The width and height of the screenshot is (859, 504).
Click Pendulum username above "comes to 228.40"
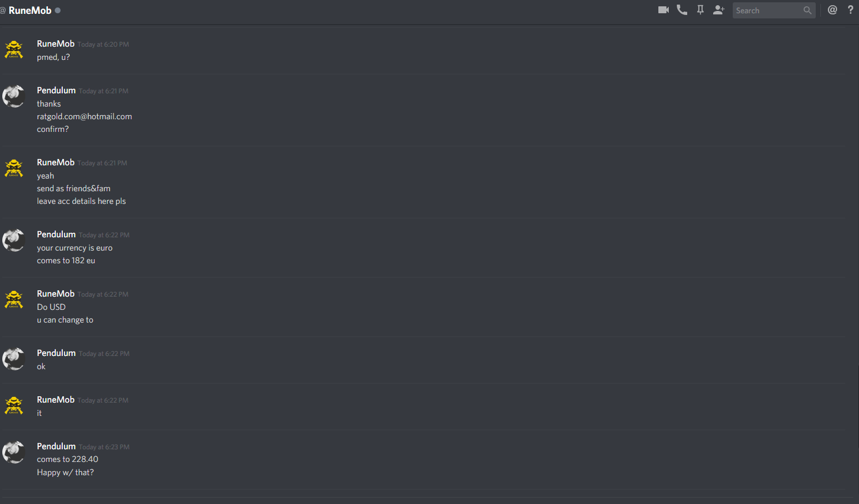[56, 446]
